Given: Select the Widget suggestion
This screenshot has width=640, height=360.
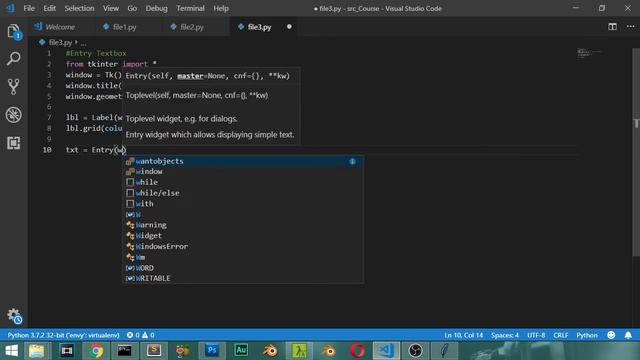Looking at the screenshot, I should click(x=243, y=236).
